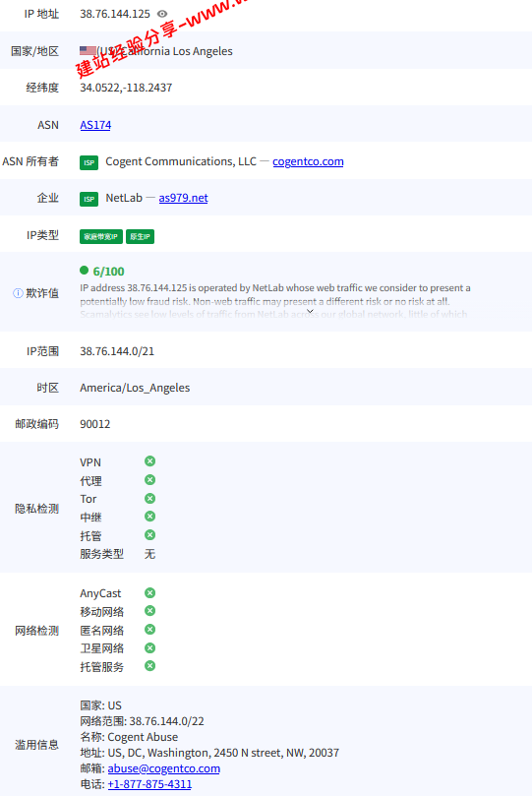The image size is (532, 796).
Task: Click the 经纬度 label
Action: pos(42,88)
